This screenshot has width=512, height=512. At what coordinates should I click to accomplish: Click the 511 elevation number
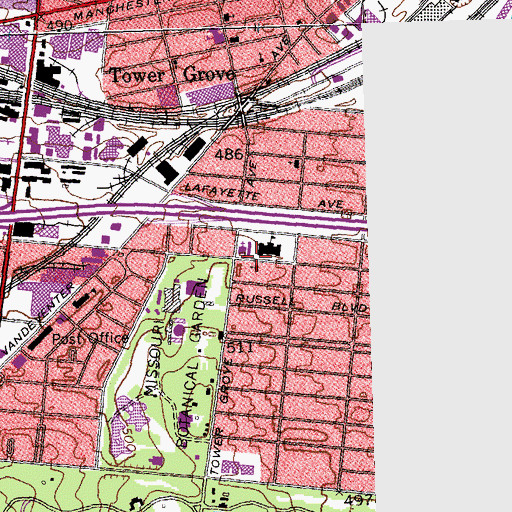240,348
